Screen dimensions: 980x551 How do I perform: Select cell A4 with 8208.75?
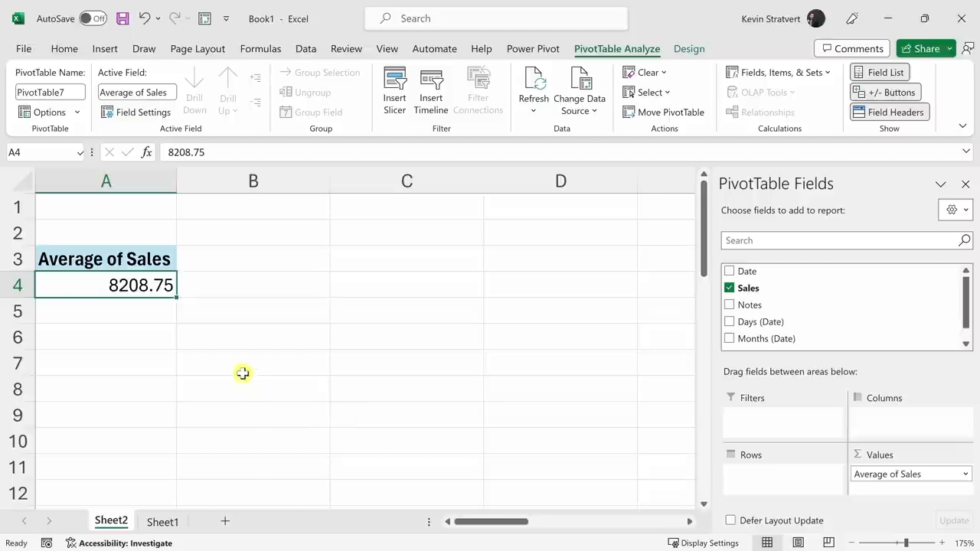tap(106, 285)
